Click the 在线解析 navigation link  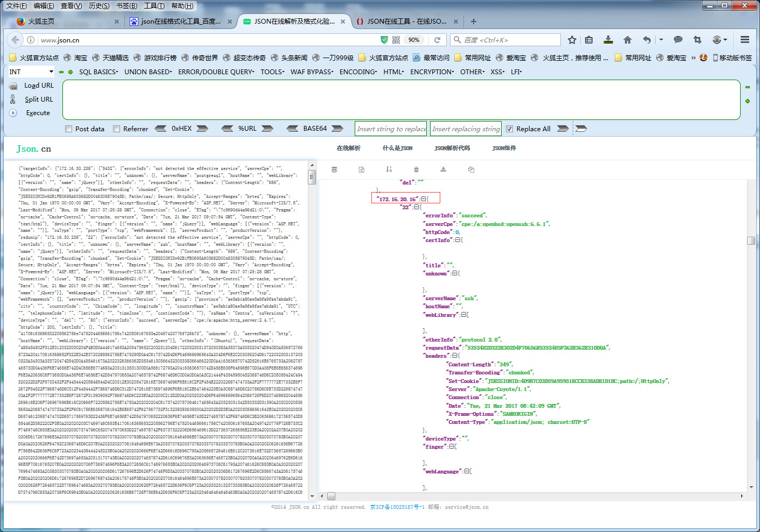[348, 148]
